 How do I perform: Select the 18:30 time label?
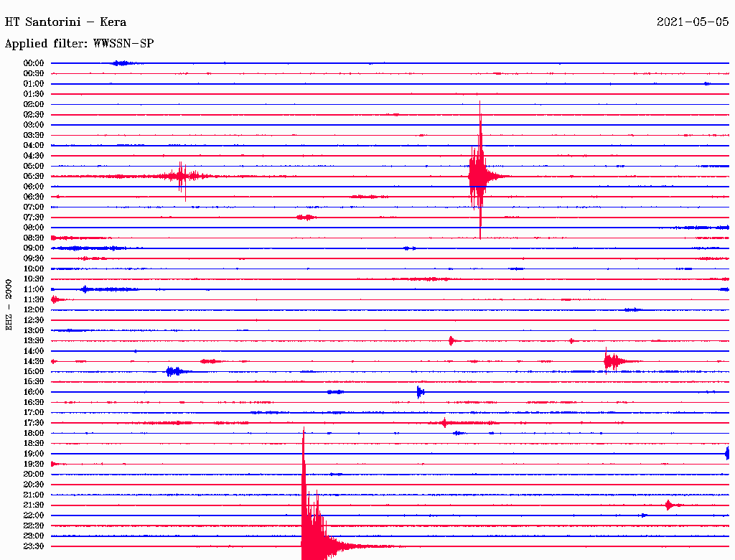34,444
